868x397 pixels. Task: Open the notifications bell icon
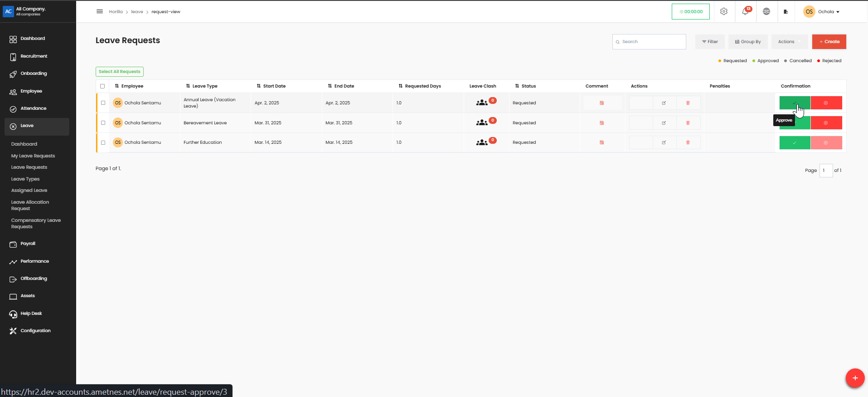click(x=745, y=11)
